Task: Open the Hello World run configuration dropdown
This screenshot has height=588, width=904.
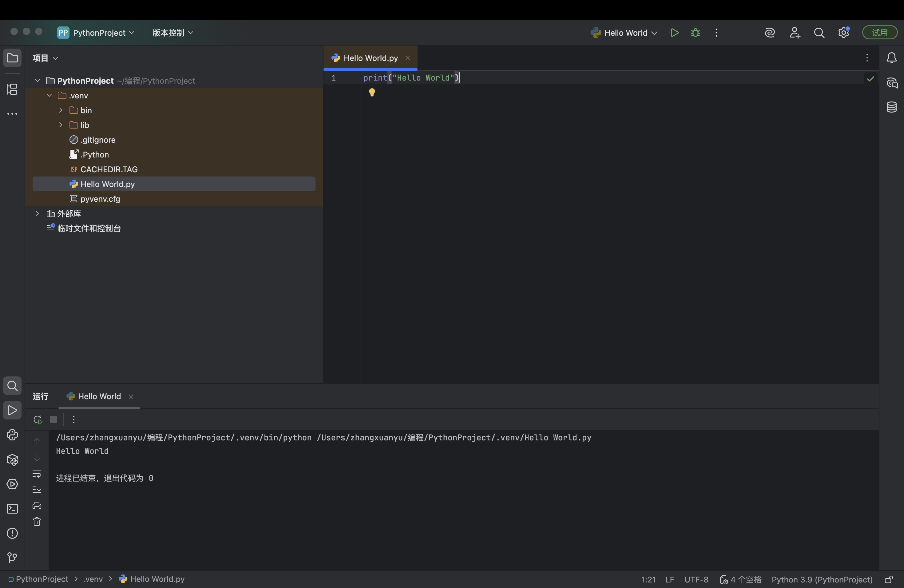Action: click(x=623, y=33)
